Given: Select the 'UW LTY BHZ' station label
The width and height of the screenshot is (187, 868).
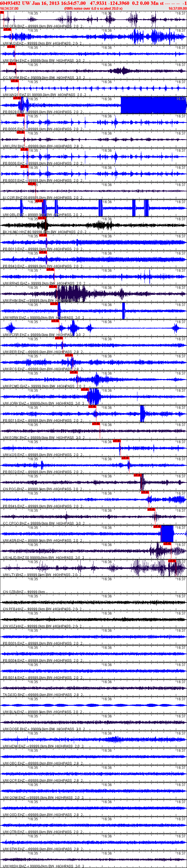Looking at the screenshot, I should pos(13,575).
